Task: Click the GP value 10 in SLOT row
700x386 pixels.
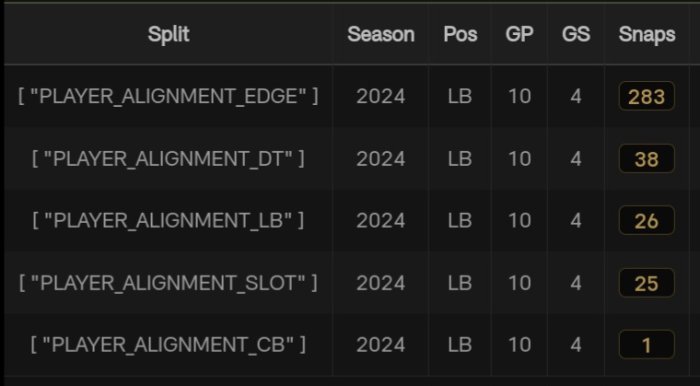Action: [519, 282]
